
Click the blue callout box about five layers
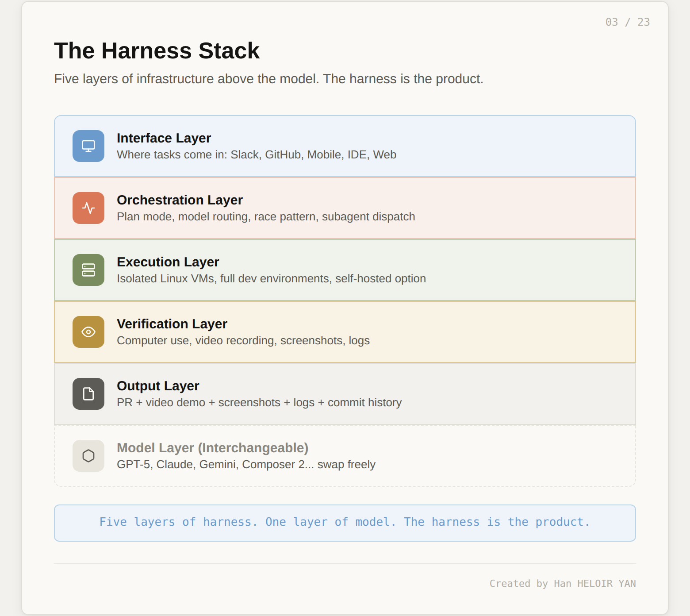point(345,523)
